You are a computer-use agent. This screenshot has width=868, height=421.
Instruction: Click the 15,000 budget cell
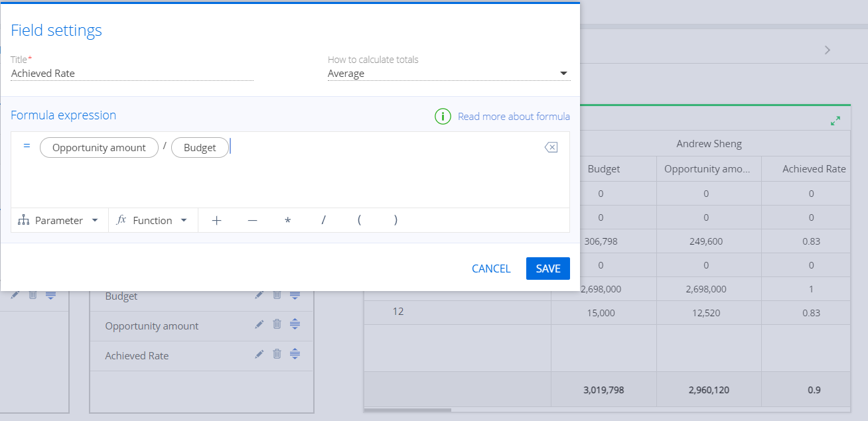click(601, 313)
